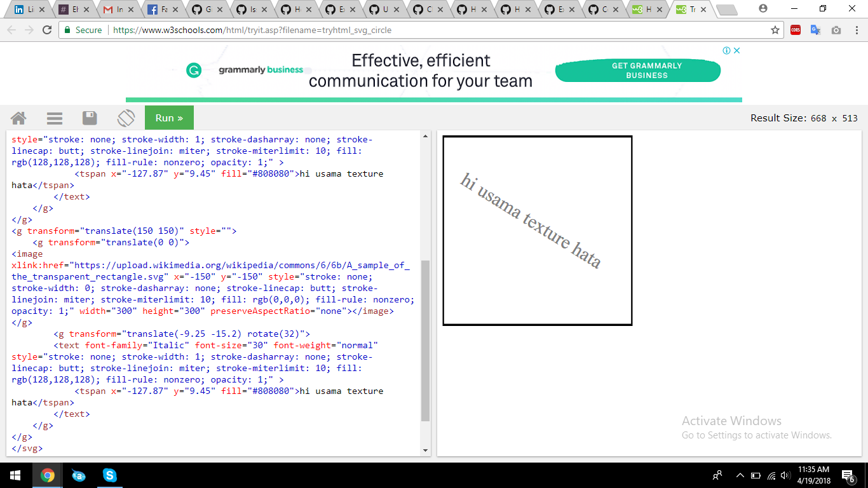Click the change orientation icon
868x488 pixels.
125,118
